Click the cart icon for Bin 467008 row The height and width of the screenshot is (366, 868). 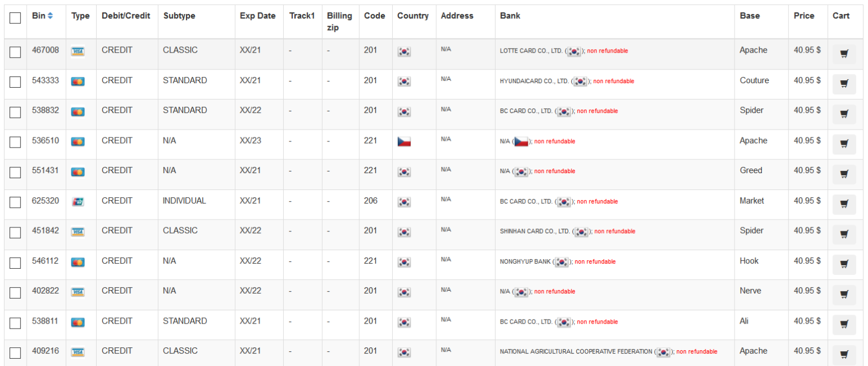pos(844,54)
